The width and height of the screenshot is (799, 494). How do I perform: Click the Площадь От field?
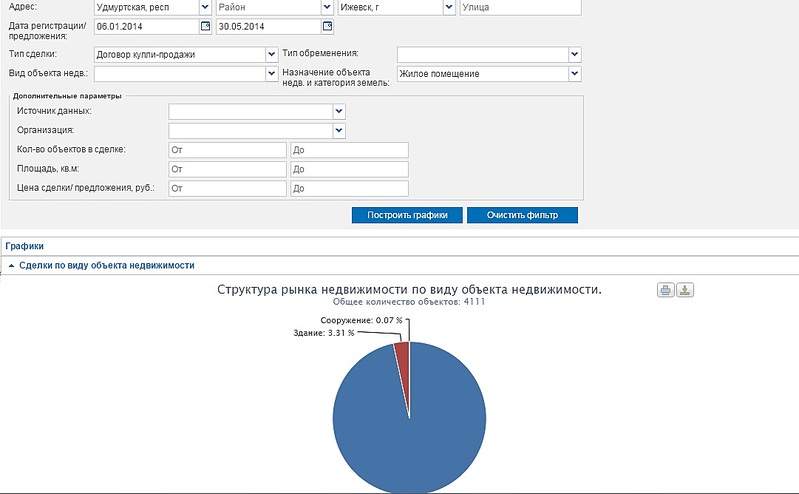pyautogui.click(x=227, y=169)
